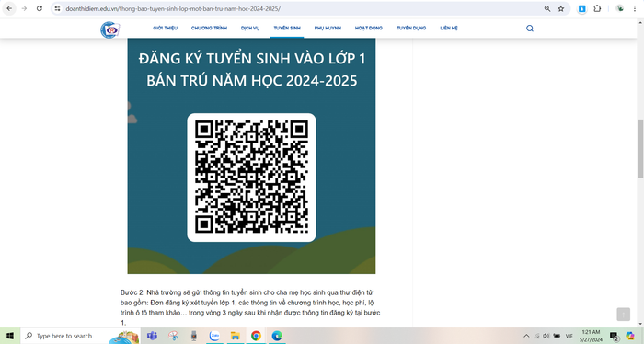Go forward with the browser arrow
This screenshot has width=644, height=344.
(x=24, y=8)
